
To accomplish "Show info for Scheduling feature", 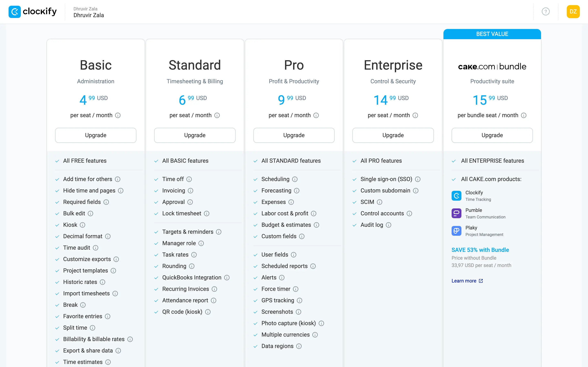I will pos(295,179).
